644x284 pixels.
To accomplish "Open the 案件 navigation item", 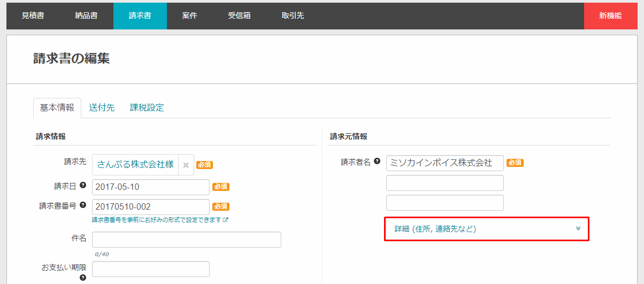I will coord(189,16).
